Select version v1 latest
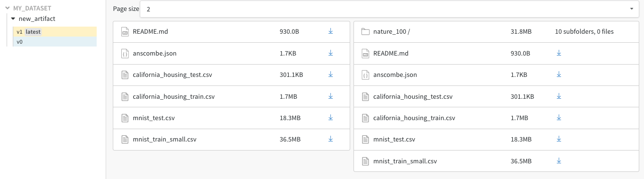The width and height of the screenshot is (644, 179). (55, 32)
